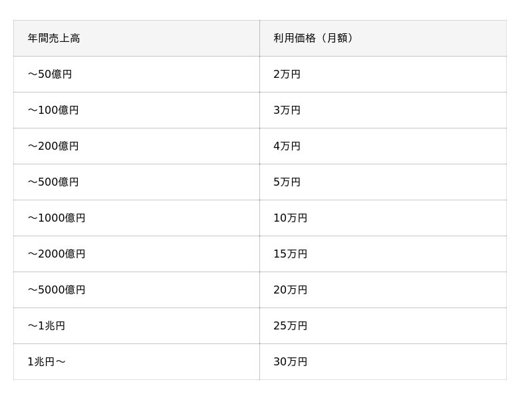This screenshot has width=532, height=400.
Task: Click the 3万円 price cell
Action: click(383, 110)
